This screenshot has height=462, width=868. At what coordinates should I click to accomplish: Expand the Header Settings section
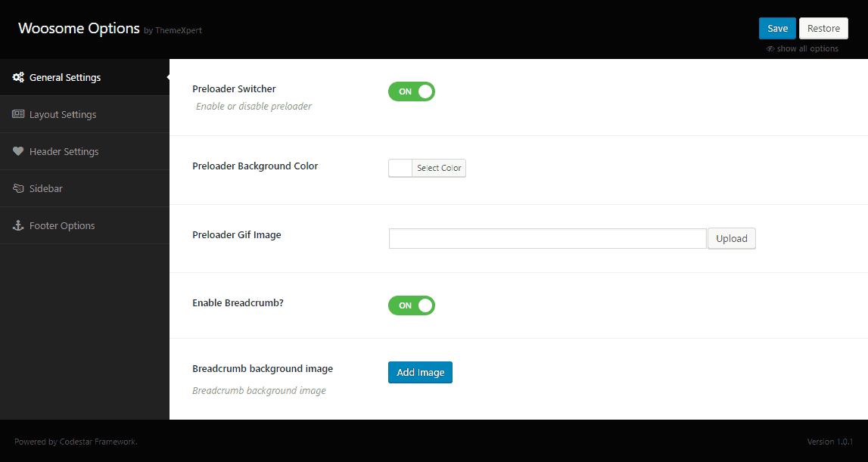(x=64, y=151)
